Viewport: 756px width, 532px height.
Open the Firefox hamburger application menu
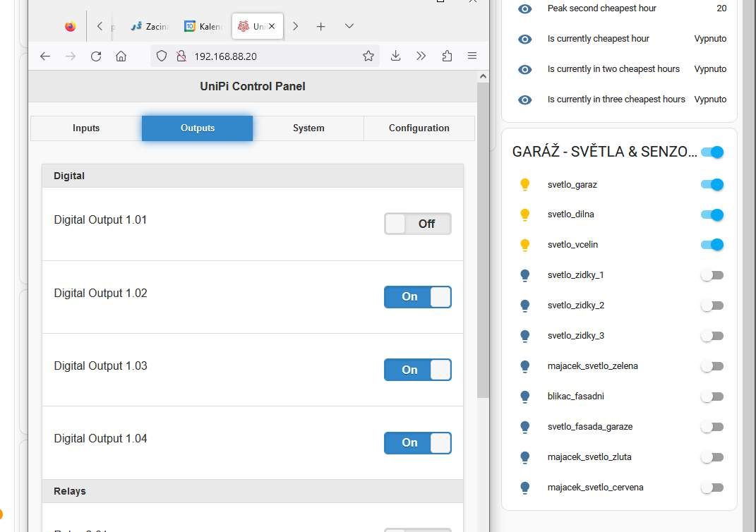click(x=472, y=56)
